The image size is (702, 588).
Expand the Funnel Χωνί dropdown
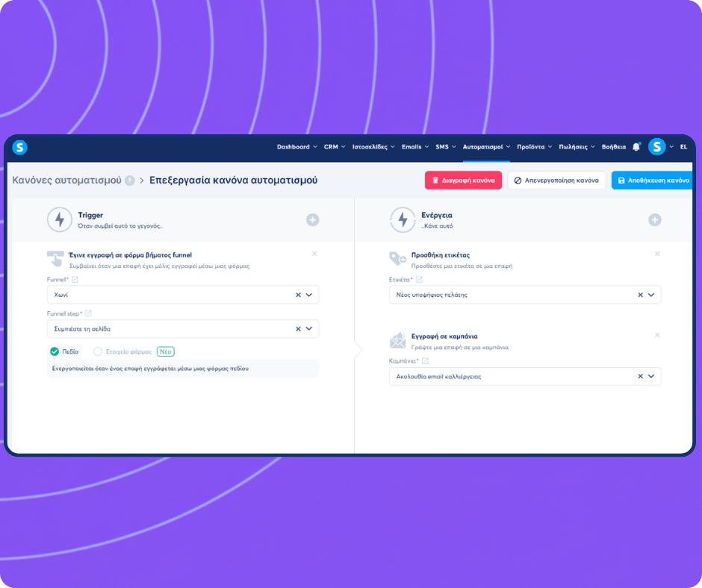click(309, 295)
